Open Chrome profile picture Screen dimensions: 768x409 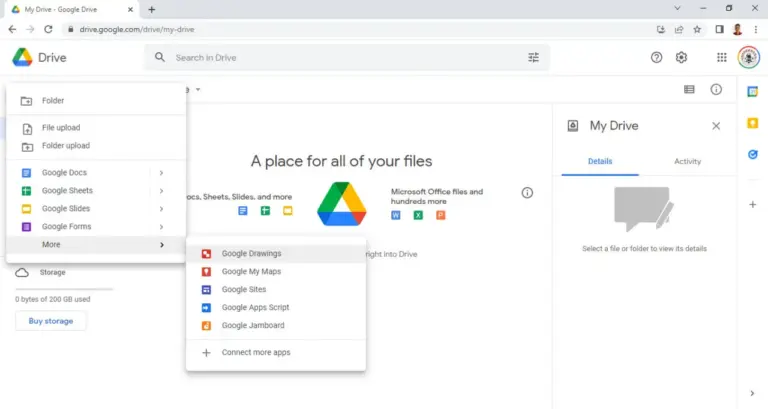[738, 29]
